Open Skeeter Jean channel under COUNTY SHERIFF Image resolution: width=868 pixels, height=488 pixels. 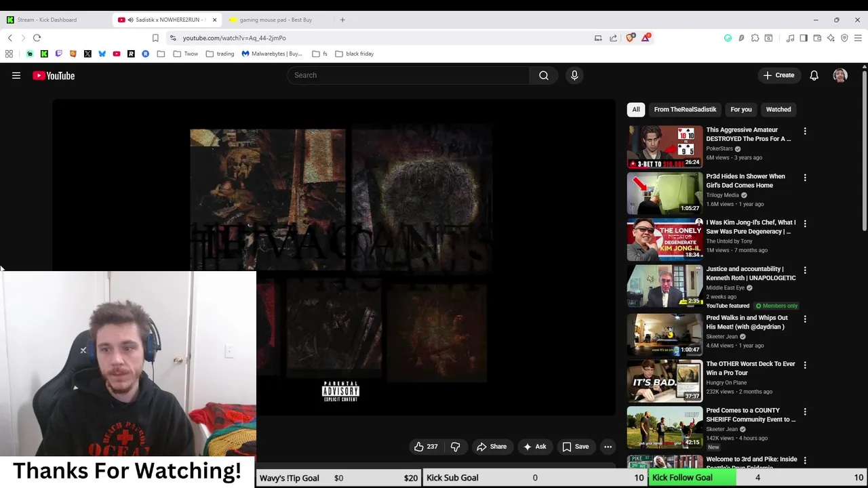coord(722,429)
